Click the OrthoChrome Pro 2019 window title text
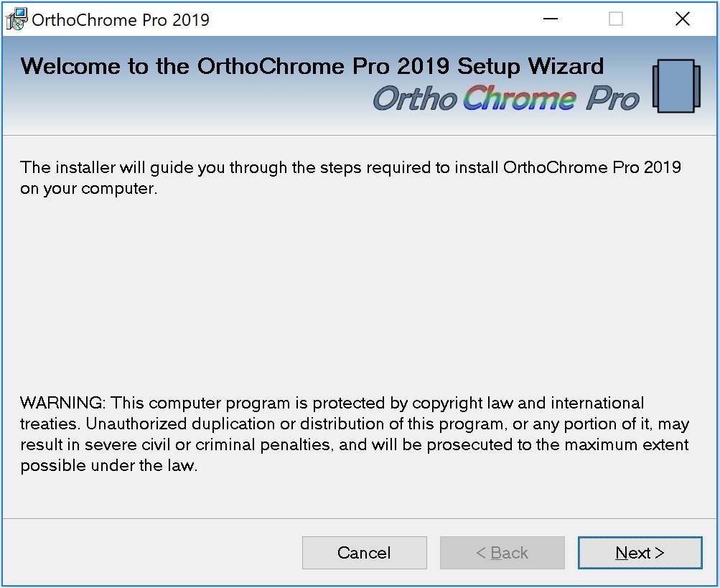Viewport: 720px width, 588px height. pyautogui.click(x=121, y=19)
